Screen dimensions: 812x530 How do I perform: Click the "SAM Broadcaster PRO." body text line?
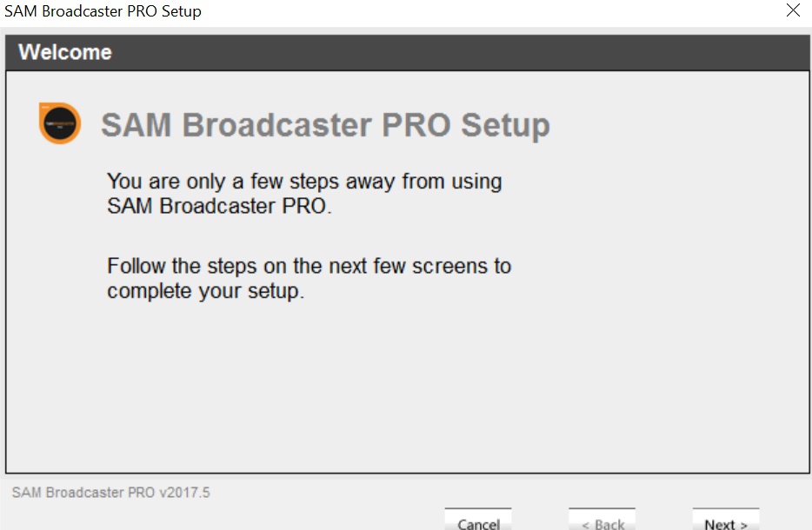(x=219, y=206)
